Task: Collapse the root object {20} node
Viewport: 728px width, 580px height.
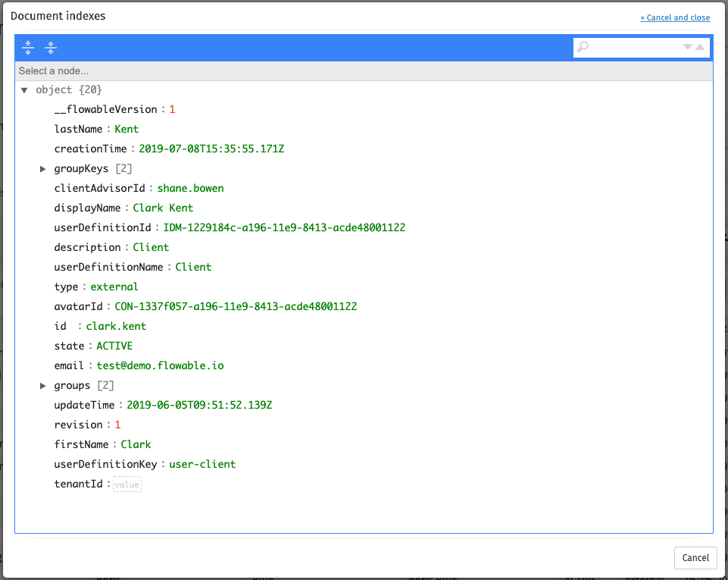Action: pos(25,89)
